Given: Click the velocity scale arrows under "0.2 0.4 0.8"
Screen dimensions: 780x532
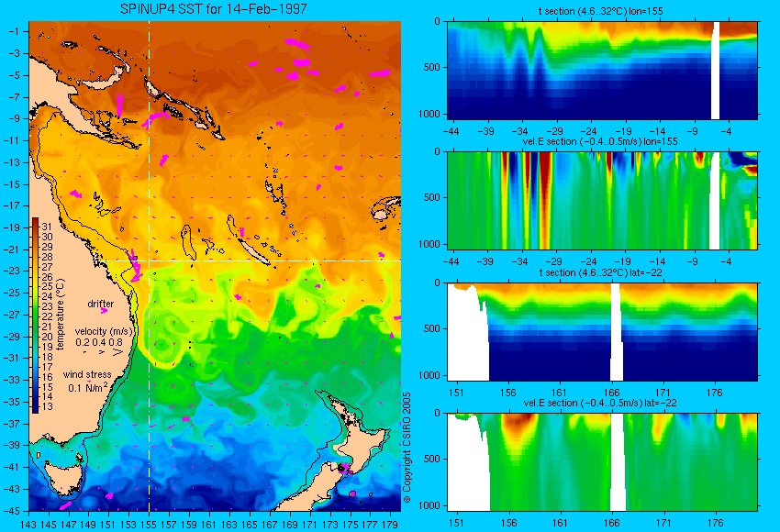Looking at the screenshot, I should 103,352.
